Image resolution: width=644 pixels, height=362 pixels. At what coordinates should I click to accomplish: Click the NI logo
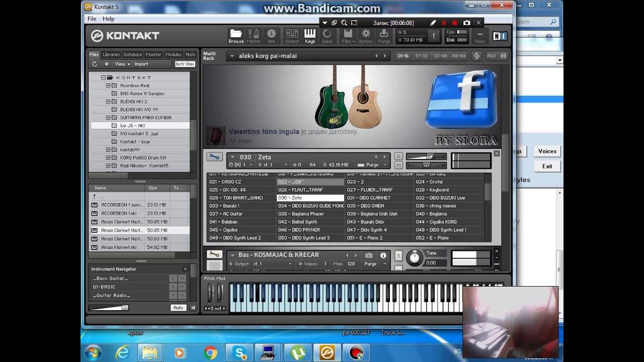(500, 36)
